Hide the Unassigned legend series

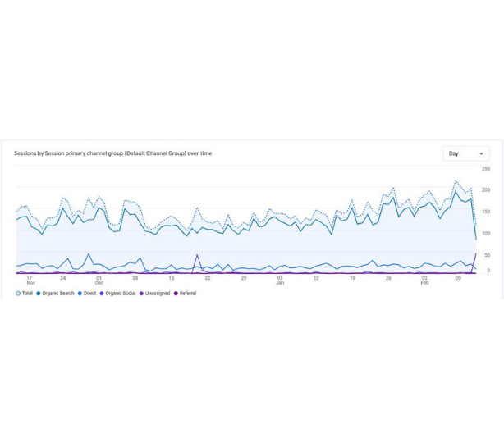[x=141, y=293]
